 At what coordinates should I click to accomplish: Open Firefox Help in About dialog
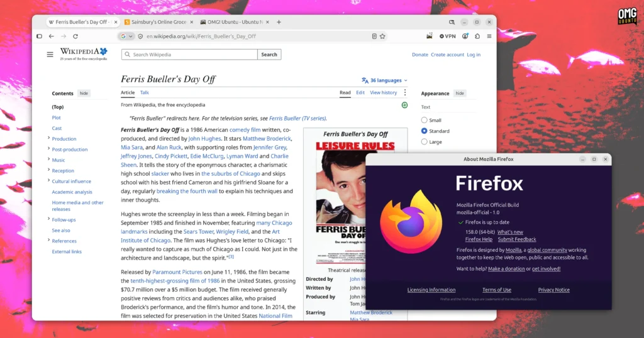coord(479,239)
